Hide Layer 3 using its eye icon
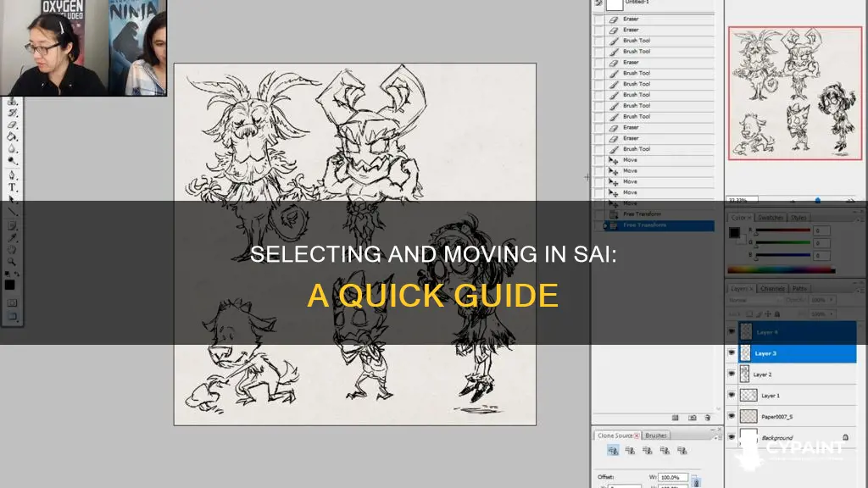Viewport: 868px width, 488px height. pyautogui.click(x=732, y=353)
